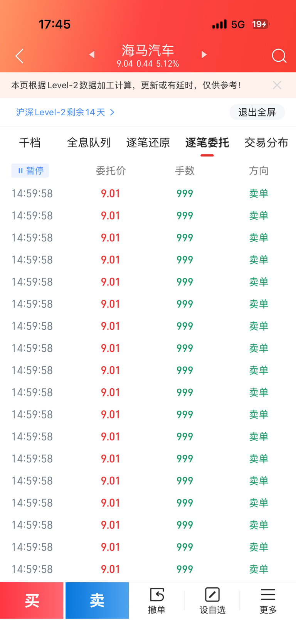Tap the blue 卖 sell button

click(x=97, y=600)
